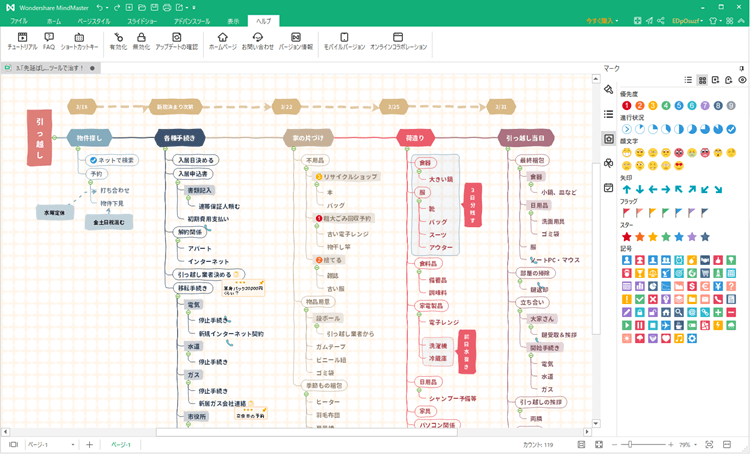Add the red star mark

627,236
